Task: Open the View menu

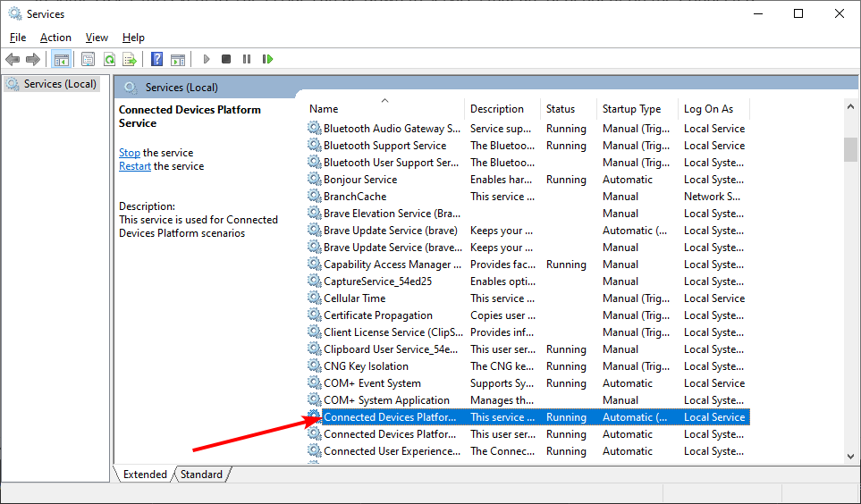Action: (97, 38)
